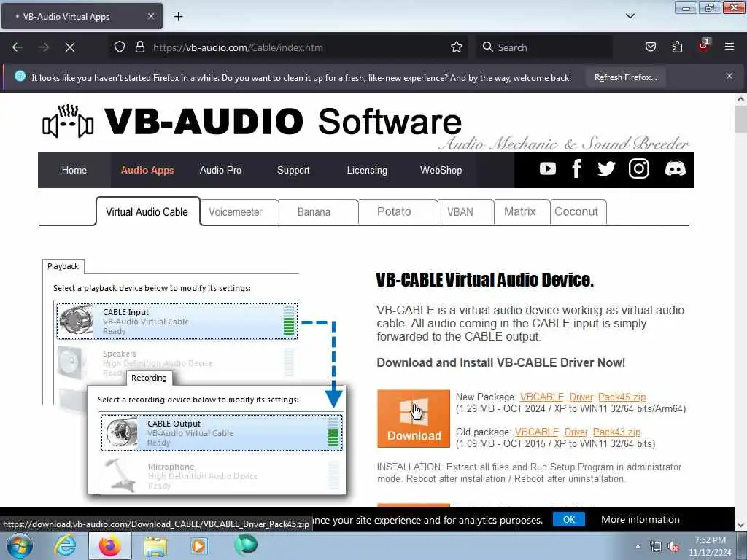The width and height of the screenshot is (747, 560).
Task: Click the CABLE Output device image
Action: tap(122, 432)
